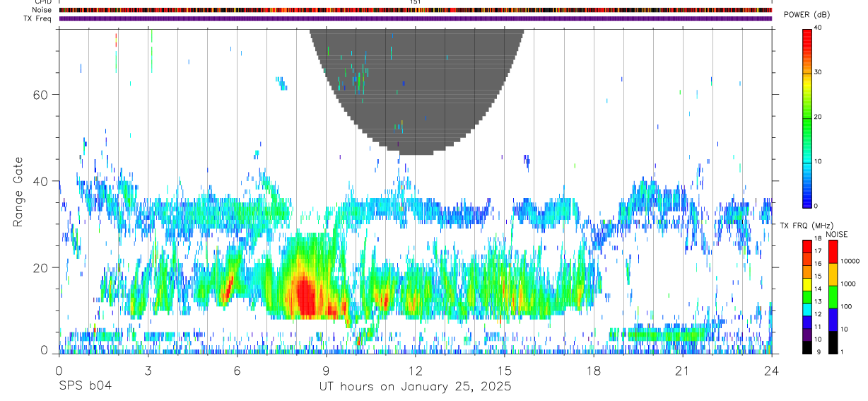Click the x-axis title UT hours on January 25, 2025
This screenshot has width=868, height=401.
pos(416,388)
